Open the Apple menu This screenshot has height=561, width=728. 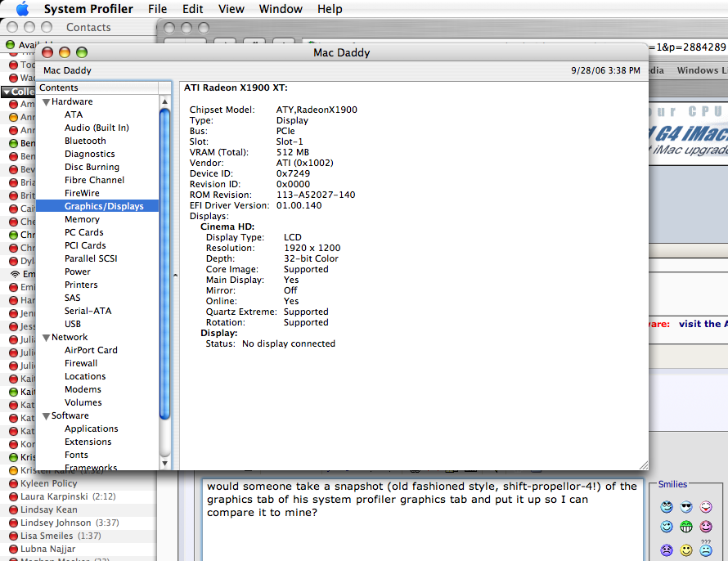pos(22,8)
